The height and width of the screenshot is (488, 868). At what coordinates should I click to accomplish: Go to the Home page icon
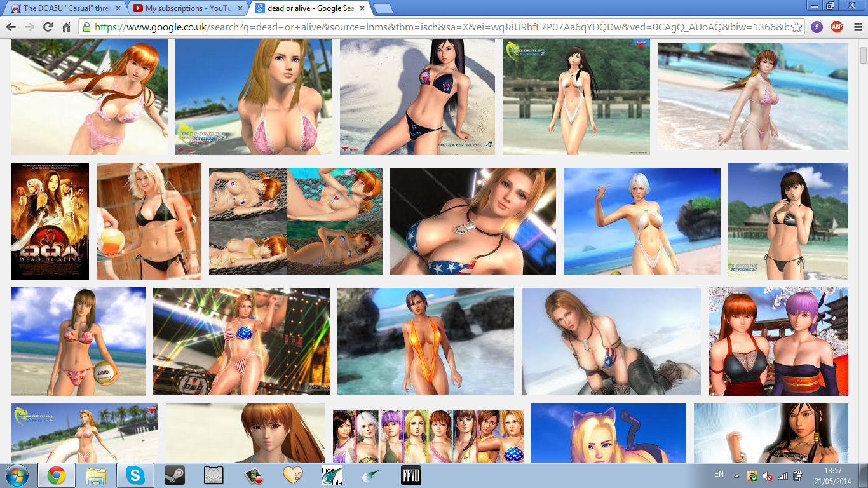(x=66, y=27)
